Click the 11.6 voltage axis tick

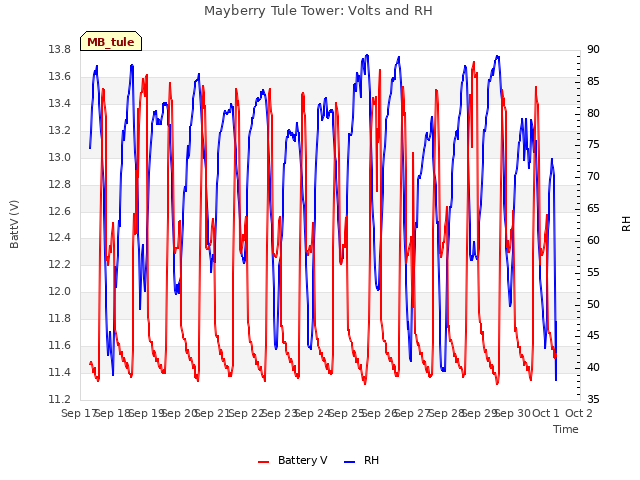click(x=59, y=346)
